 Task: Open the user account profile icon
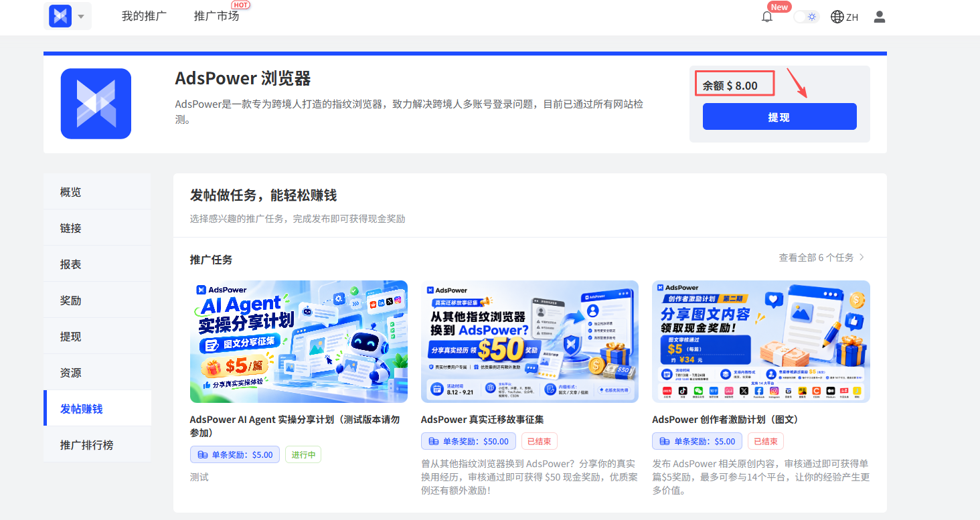pyautogui.click(x=880, y=17)
